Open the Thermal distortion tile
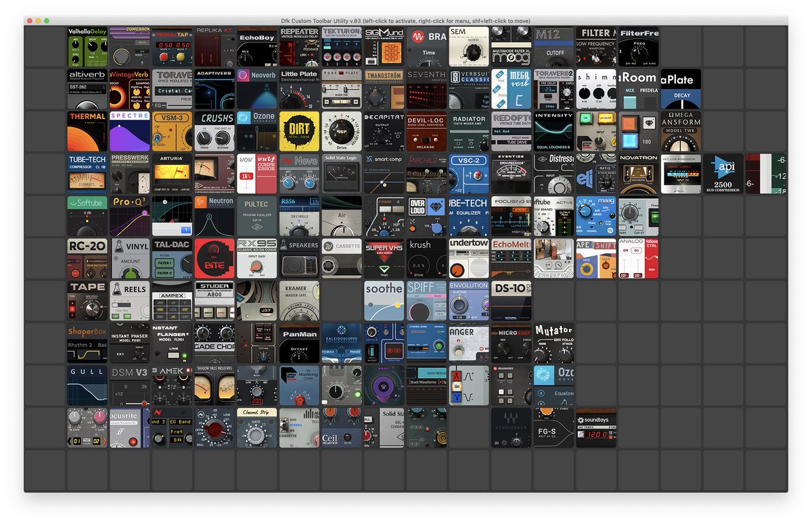The width and height of the screenshot is (812, 524). 87,131
